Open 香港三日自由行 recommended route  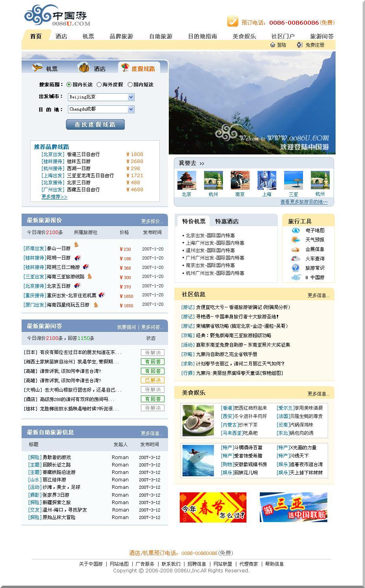click(83, 154)
